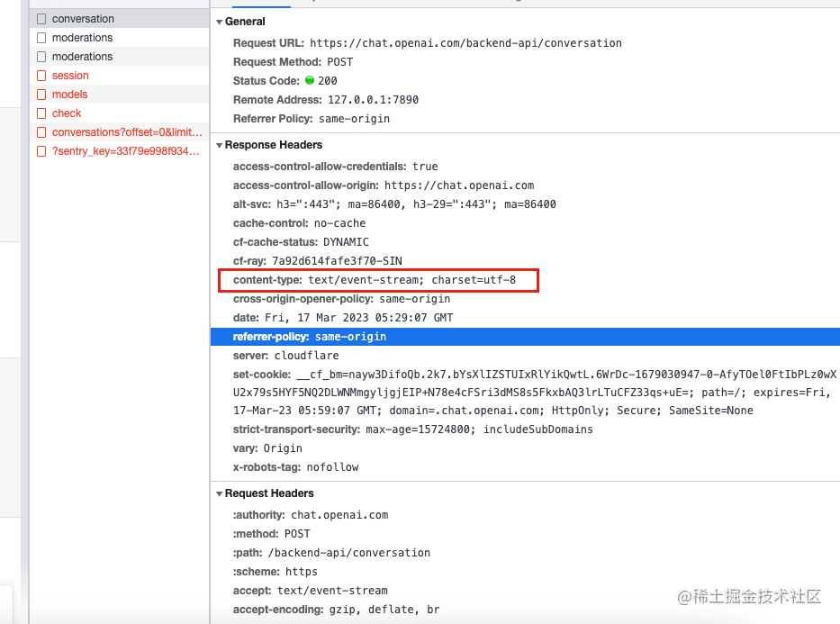Select the models request in the list

(67, 94)
